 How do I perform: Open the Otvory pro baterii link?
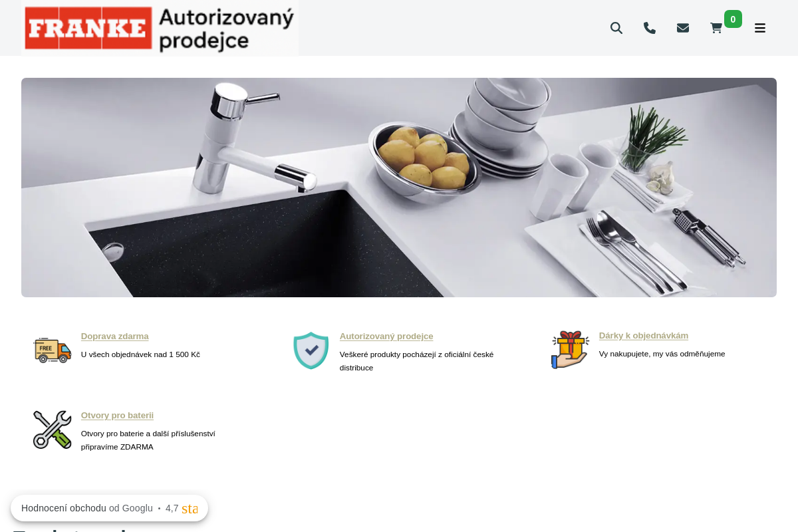pos(117,416)
